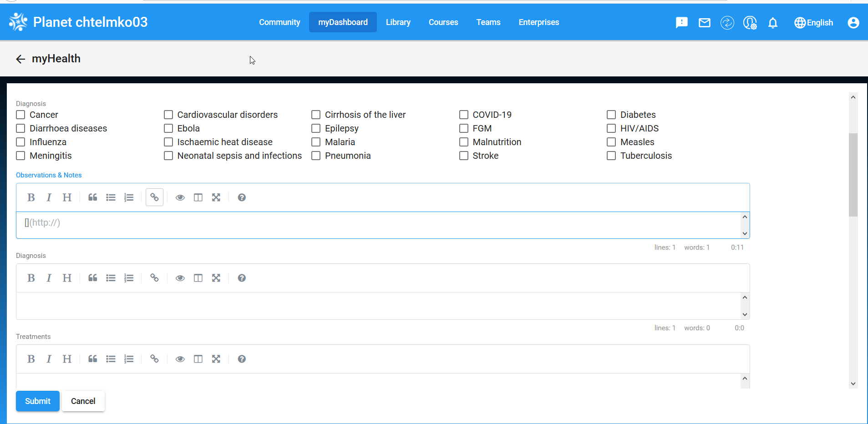Open markdown help in the Diagnosis editor

pos(242,278)
